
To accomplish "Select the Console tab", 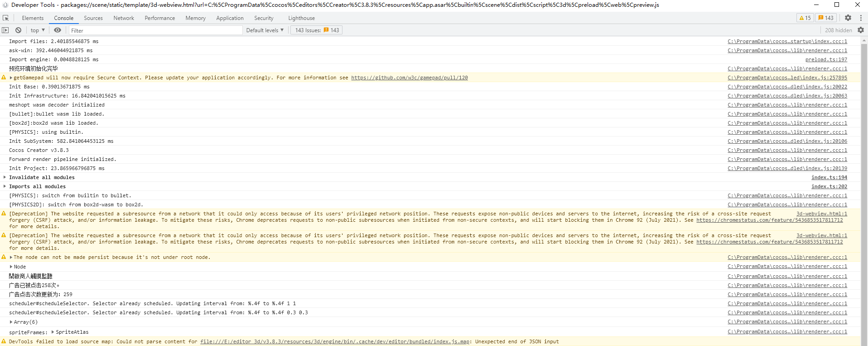I will click(63, 18).
